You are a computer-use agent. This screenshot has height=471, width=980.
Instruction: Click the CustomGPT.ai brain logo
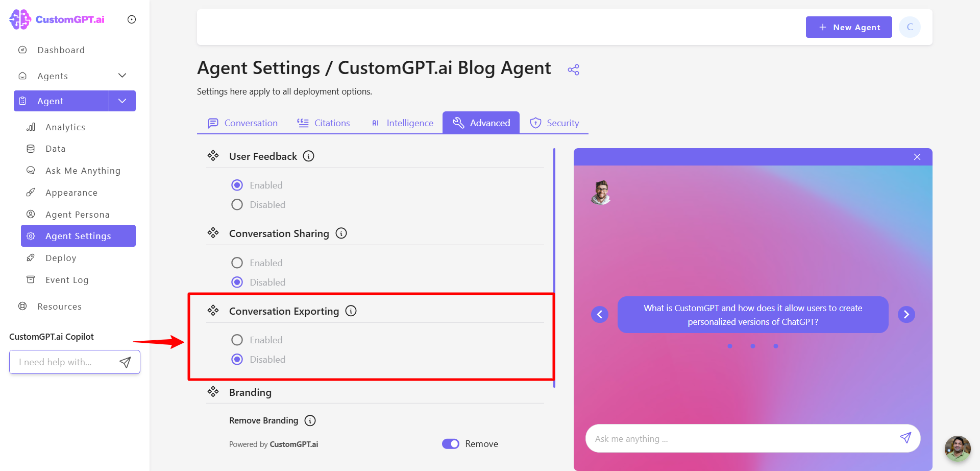20,19
